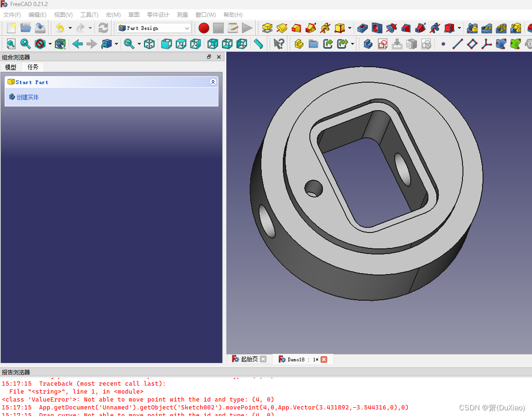Go back with navigation arrow
Screen dimensions: 532x416
(77, 44)
